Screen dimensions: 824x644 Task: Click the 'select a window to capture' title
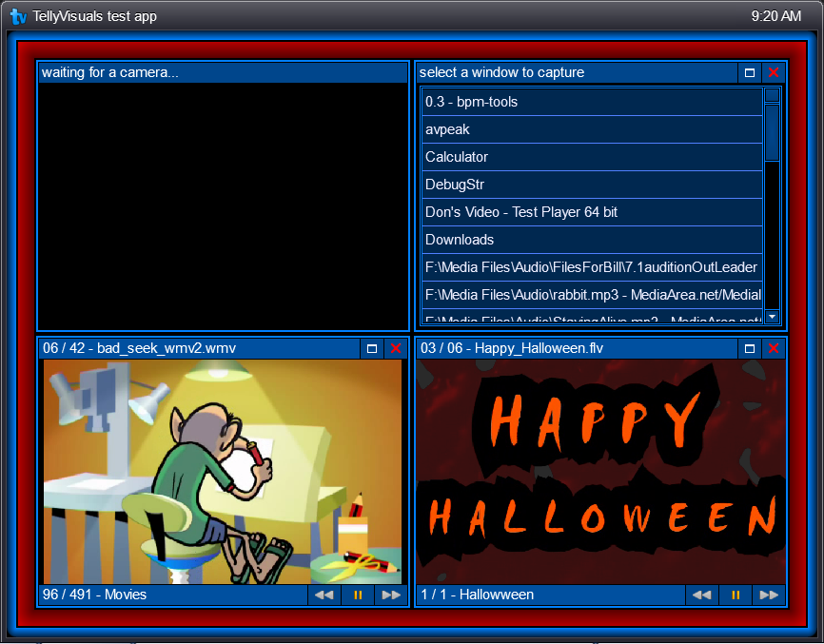tap(501, 72)
